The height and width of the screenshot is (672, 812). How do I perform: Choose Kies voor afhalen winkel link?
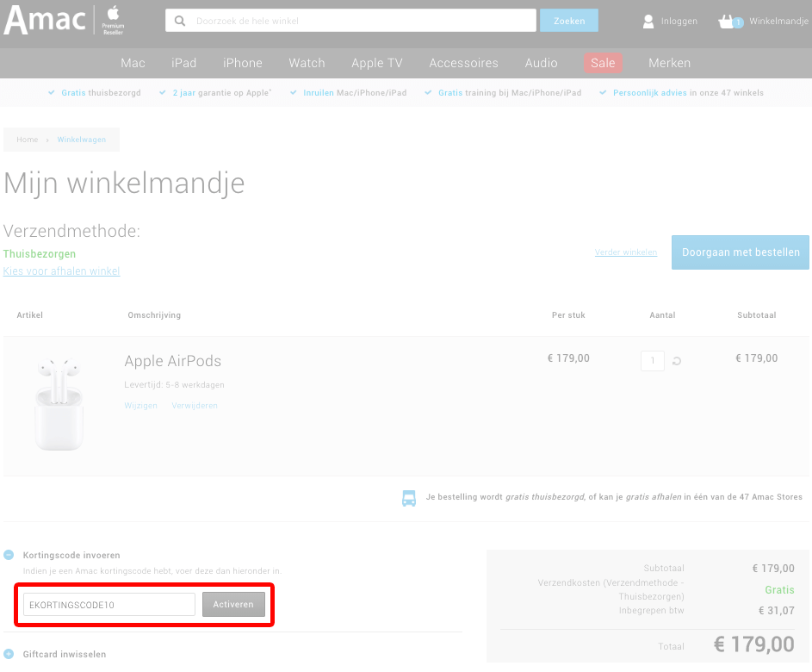[62, 271]
